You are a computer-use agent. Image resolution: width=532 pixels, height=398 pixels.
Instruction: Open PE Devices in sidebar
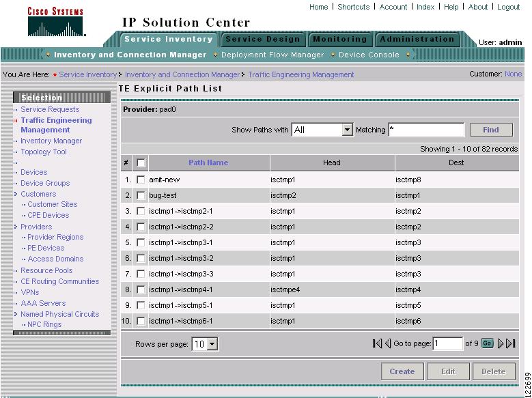pyautogui.click(x=46, y=248)
